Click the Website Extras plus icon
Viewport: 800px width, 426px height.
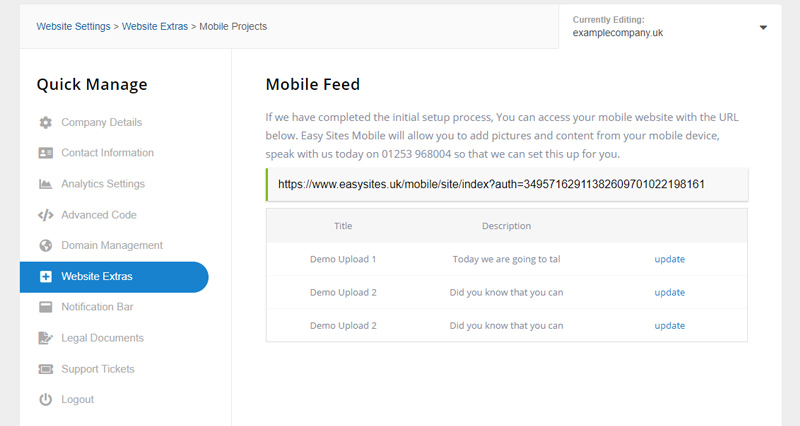pos(45,277)
